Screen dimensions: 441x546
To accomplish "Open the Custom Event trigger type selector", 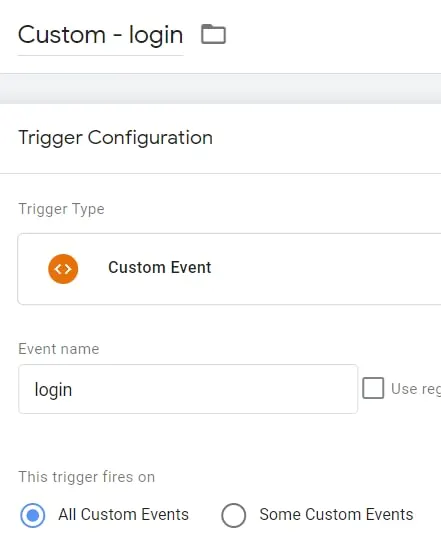I will [x=229, y=269].
